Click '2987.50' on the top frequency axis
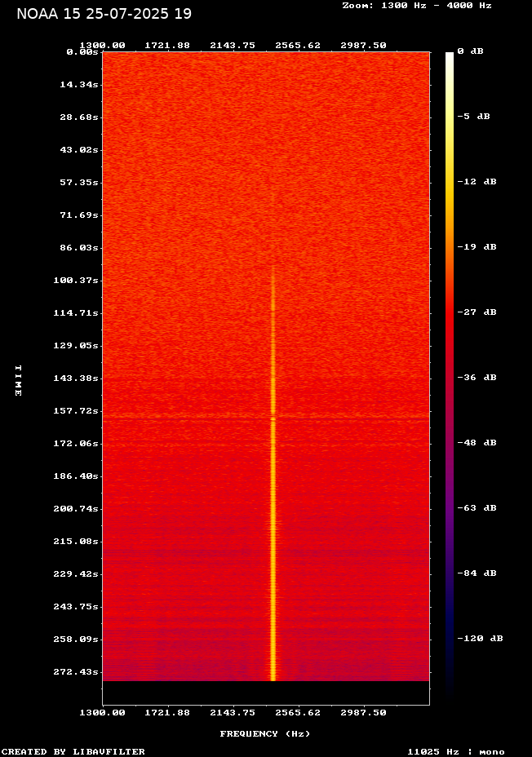532x757 pixels. (364, 46)
